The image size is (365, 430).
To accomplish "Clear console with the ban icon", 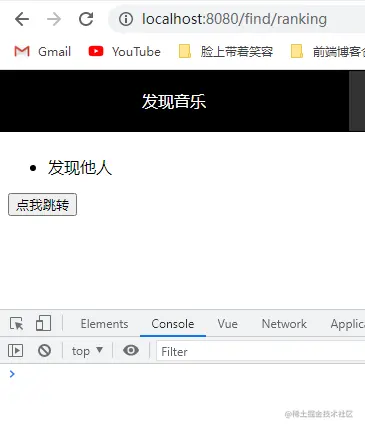I will (44, 350).
